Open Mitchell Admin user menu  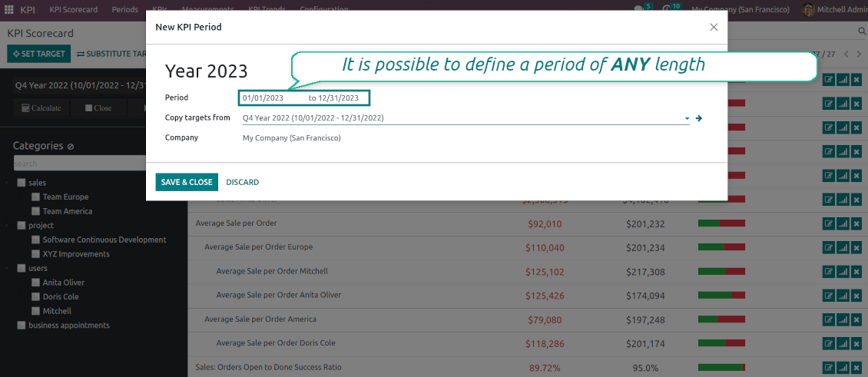(833, 10)
